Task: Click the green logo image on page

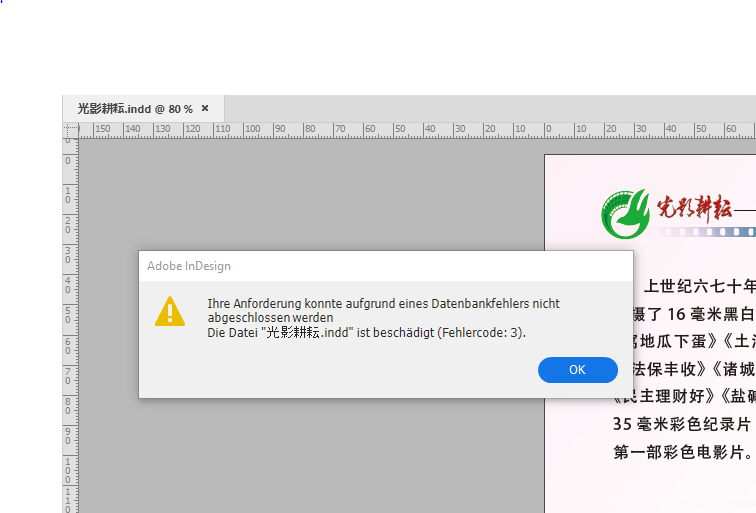Action: pos(625,214)
